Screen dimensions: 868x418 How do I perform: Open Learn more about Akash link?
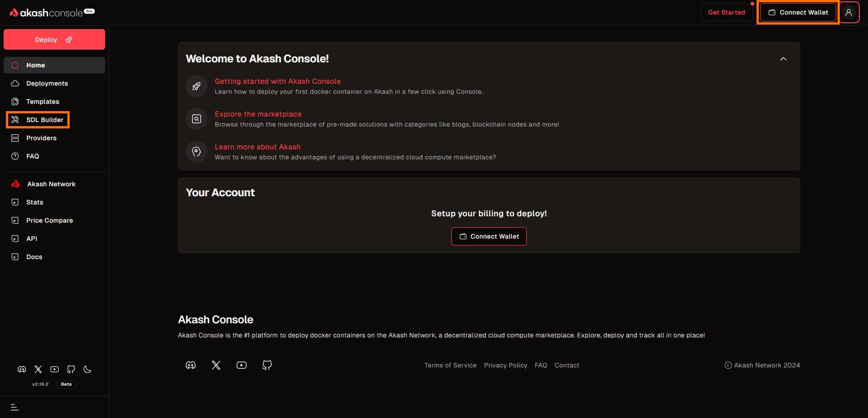pos(257,147)
